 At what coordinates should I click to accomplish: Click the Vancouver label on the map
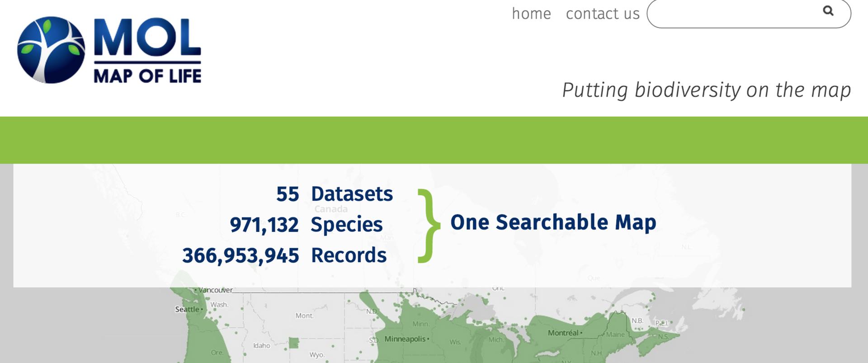(x=215, y=290)
